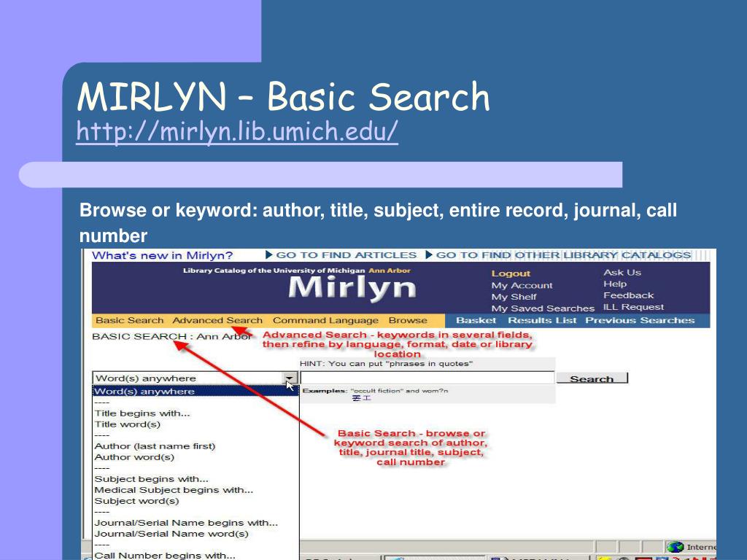The height and width of the screenshot is (560, 747).
Task: View My Saved Searches
Action: pos(543,308)
